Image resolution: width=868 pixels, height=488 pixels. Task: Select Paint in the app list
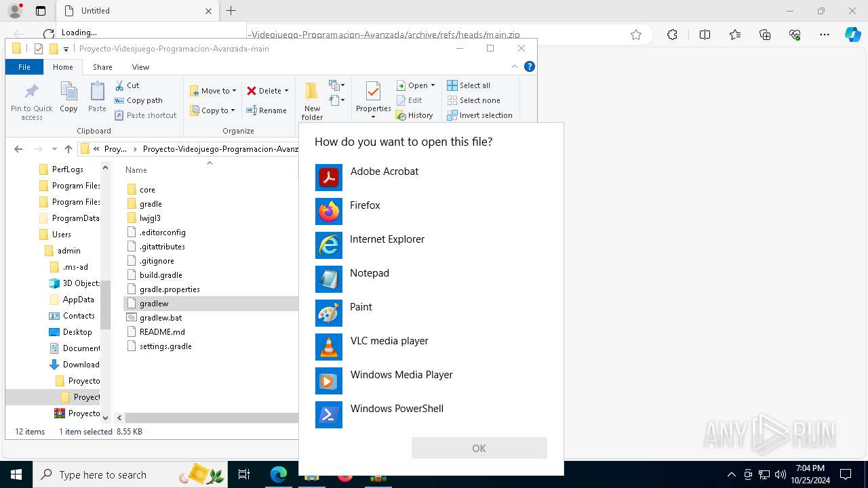(431, 313)
